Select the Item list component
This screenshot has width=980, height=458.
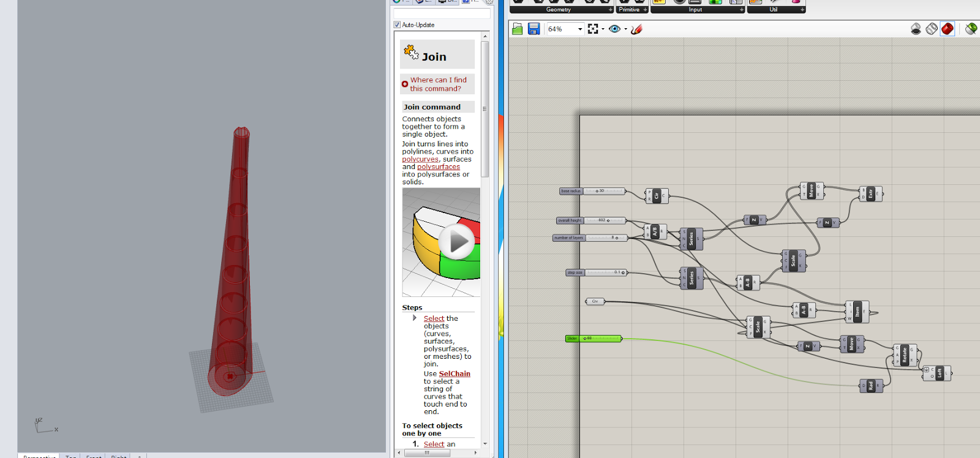[857, 312]
